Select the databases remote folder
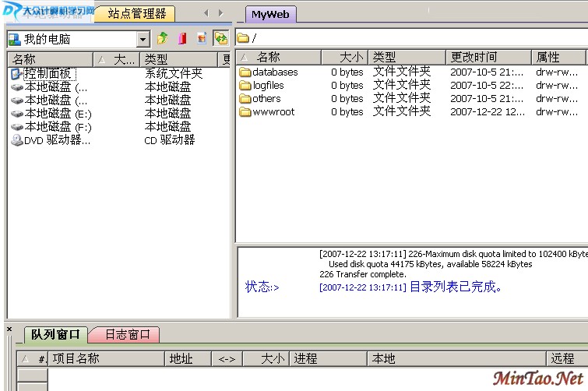The height and width of the screenshot is (391, 588). (274, 72)
